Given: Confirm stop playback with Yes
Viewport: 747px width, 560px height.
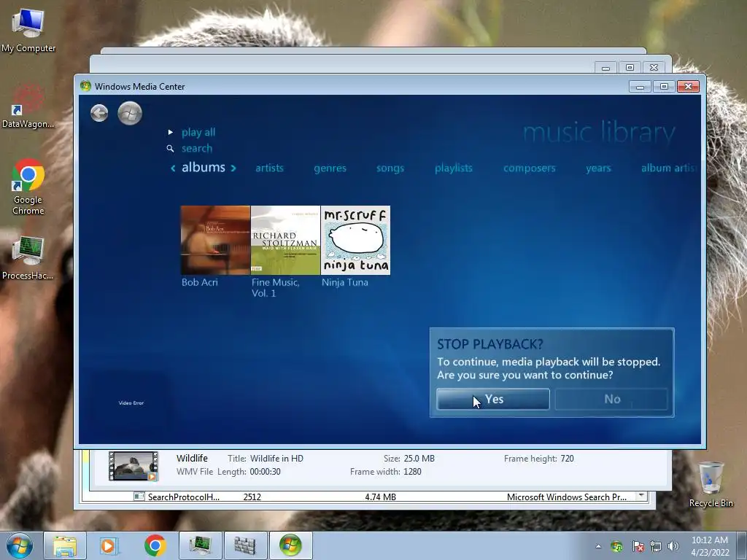Looking at the screenshot, I should [493, 399].
